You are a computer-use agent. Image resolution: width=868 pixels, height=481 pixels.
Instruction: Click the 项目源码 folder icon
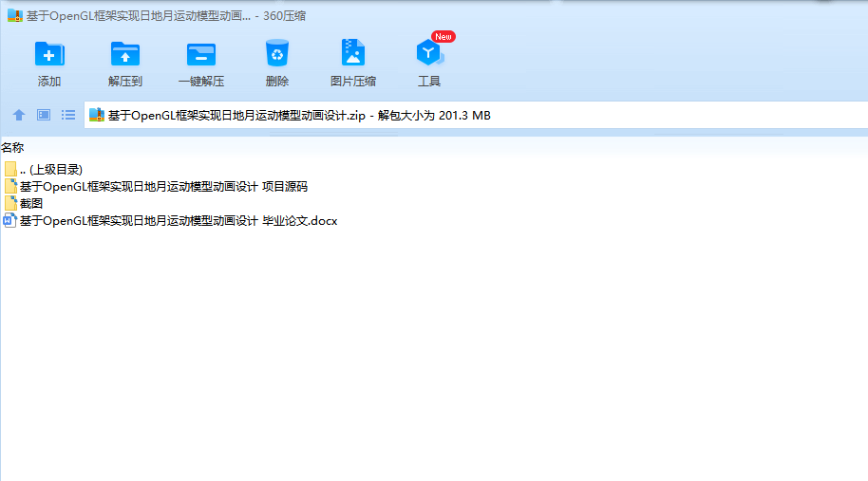coord(9,186)
